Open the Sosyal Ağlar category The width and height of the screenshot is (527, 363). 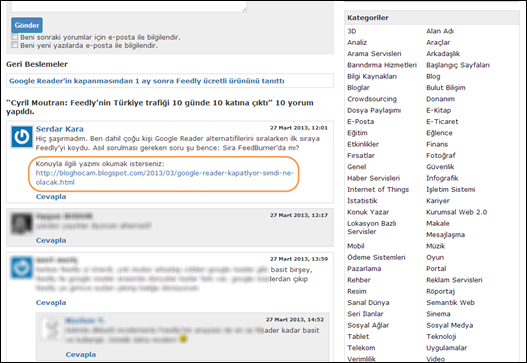point(368,325)
